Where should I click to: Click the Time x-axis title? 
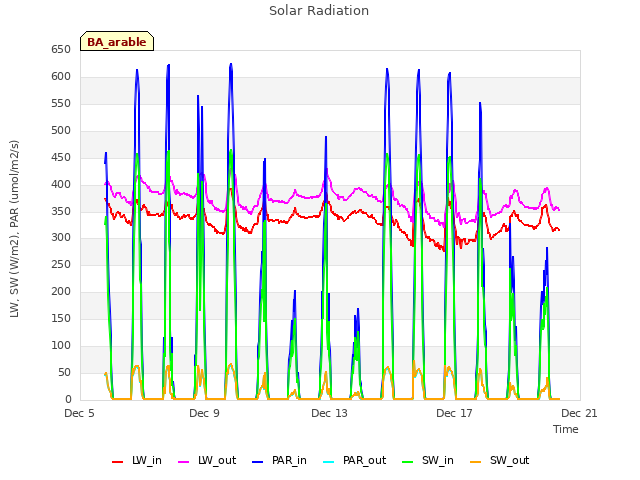pos(566,429)
